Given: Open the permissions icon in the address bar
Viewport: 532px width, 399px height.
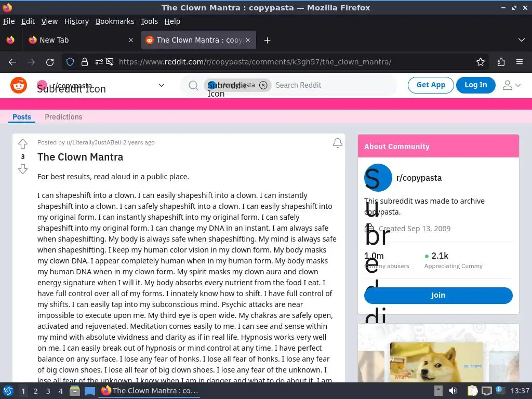Looking at the screenshot, I should [99, 62].
